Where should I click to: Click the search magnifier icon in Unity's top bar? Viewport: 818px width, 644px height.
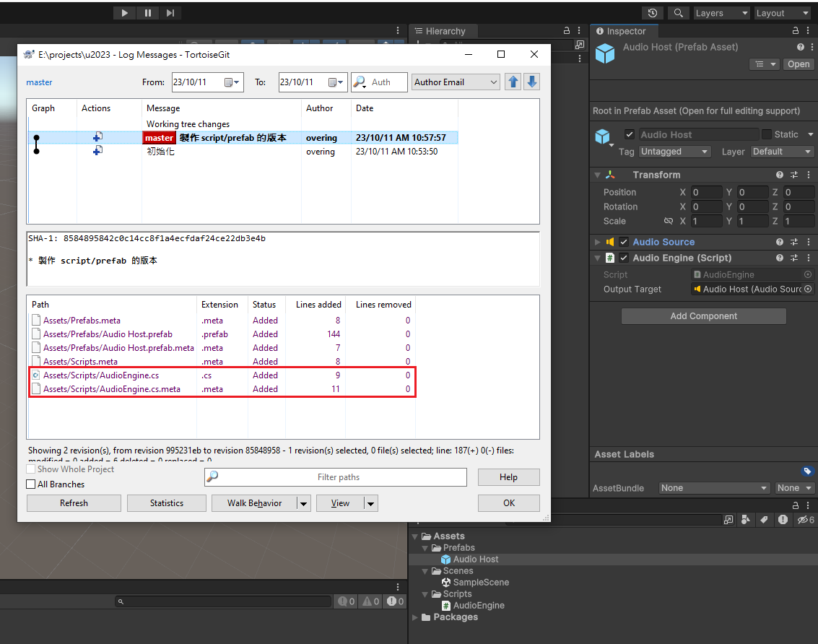[x=679, y=12]
